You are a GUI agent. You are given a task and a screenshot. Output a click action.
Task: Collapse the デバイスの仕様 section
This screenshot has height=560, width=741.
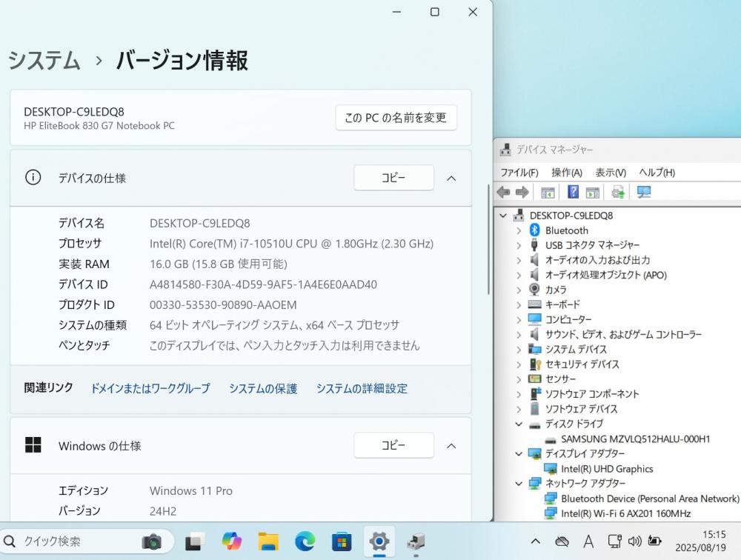(x=451, y=179)
